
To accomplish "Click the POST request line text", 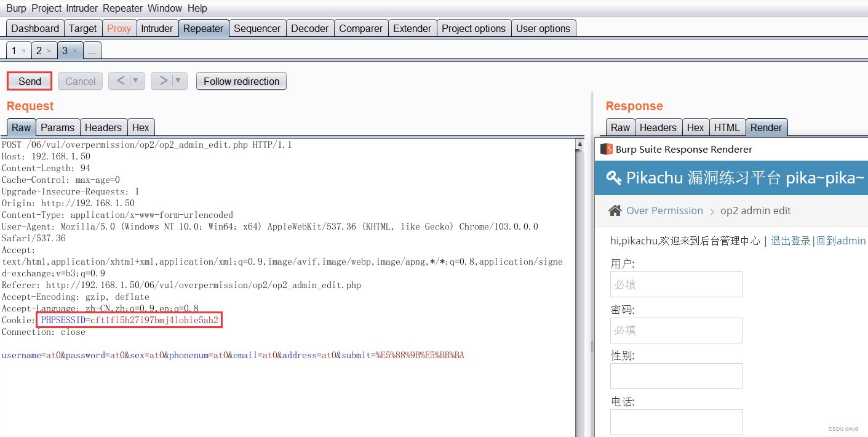I will (147, 145).
